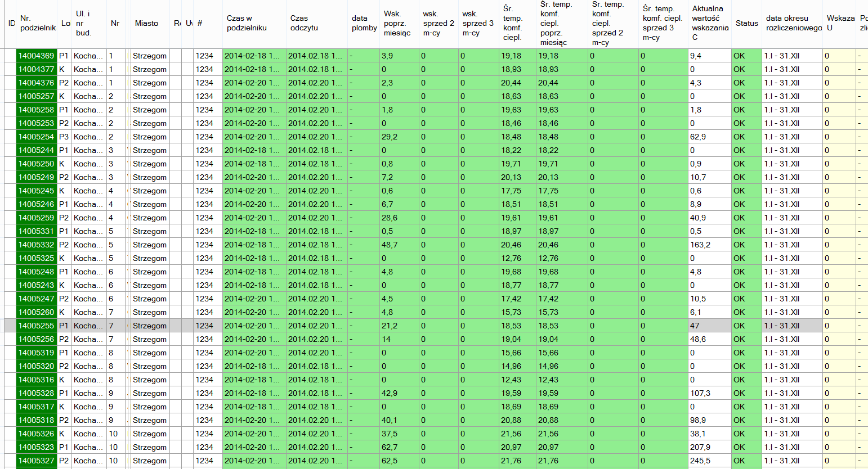The image size is (868, 469).
Task: Select cell with number 14004377
Action: coord(37,69)
